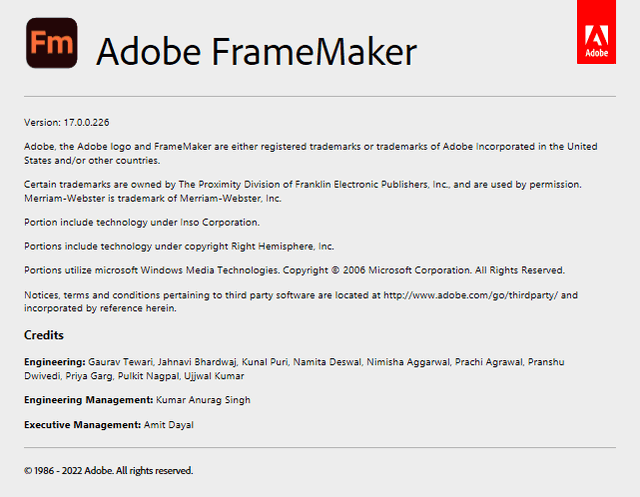640x497 pixels.
Task: Click the copyright 1986 - 2022 Adobe notice
Action: pos(108,470)
